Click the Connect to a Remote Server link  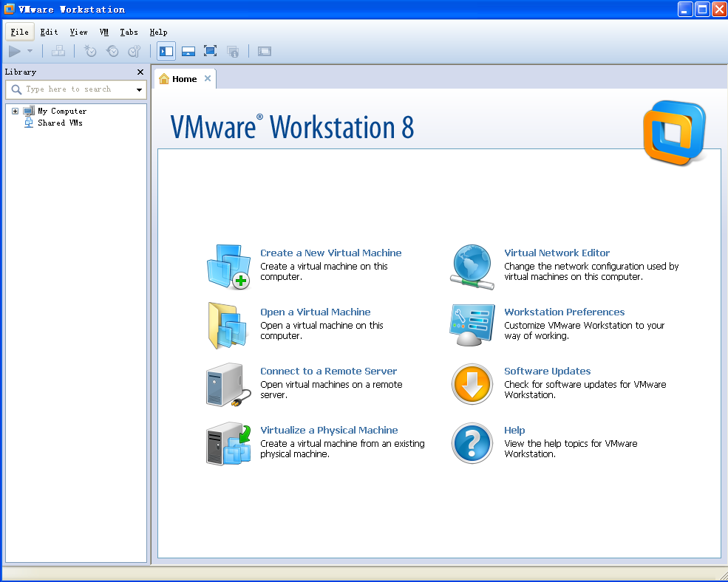328,372
